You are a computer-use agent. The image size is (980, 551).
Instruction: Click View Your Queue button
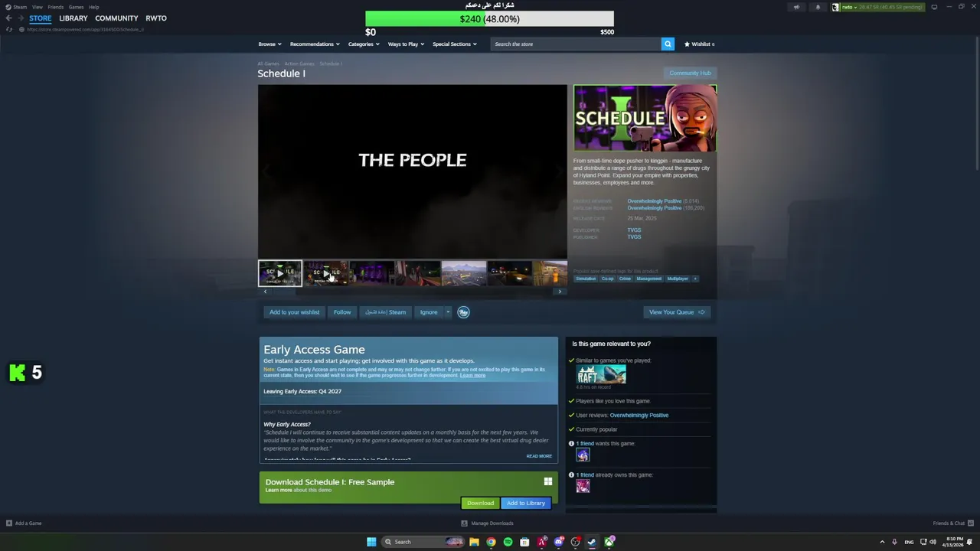677,312
